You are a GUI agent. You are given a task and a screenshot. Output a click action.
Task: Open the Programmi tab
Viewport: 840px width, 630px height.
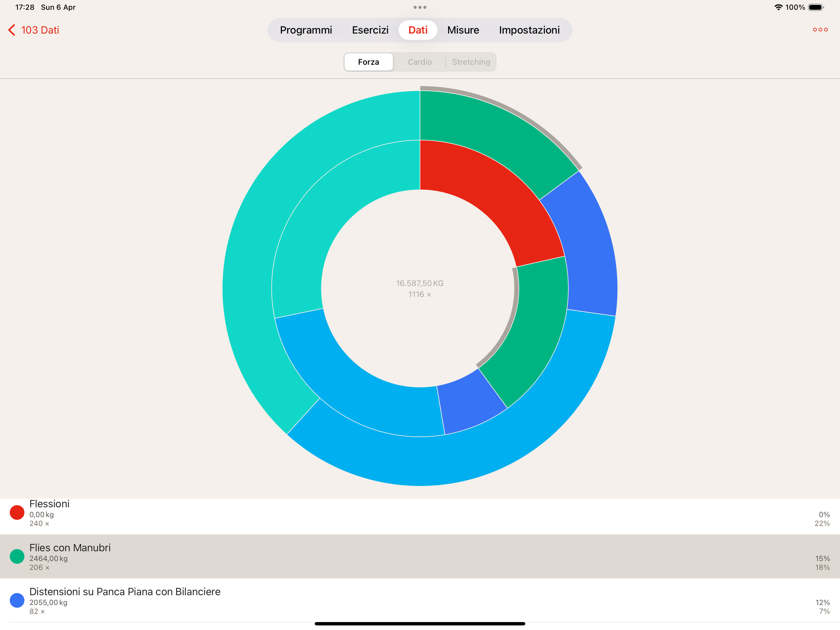(306, 30)
